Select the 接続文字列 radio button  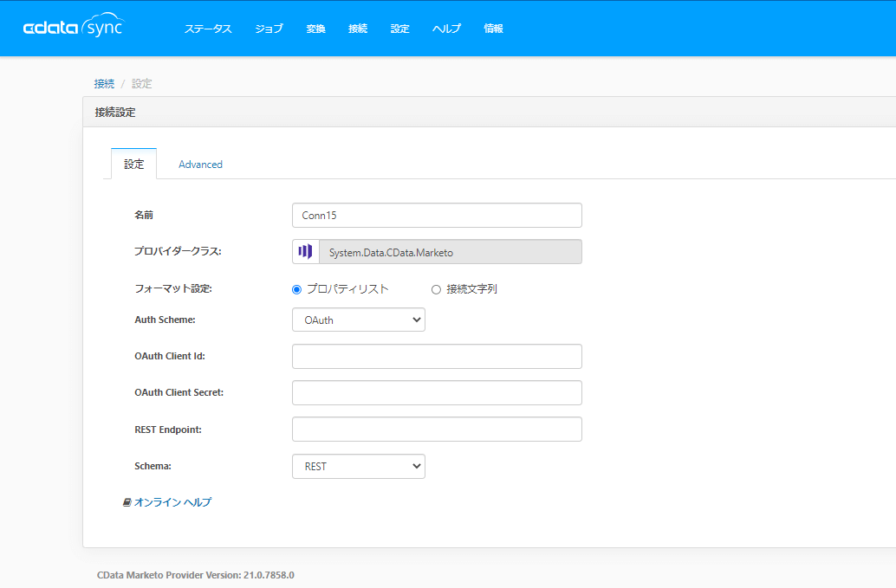pos(436,289)
